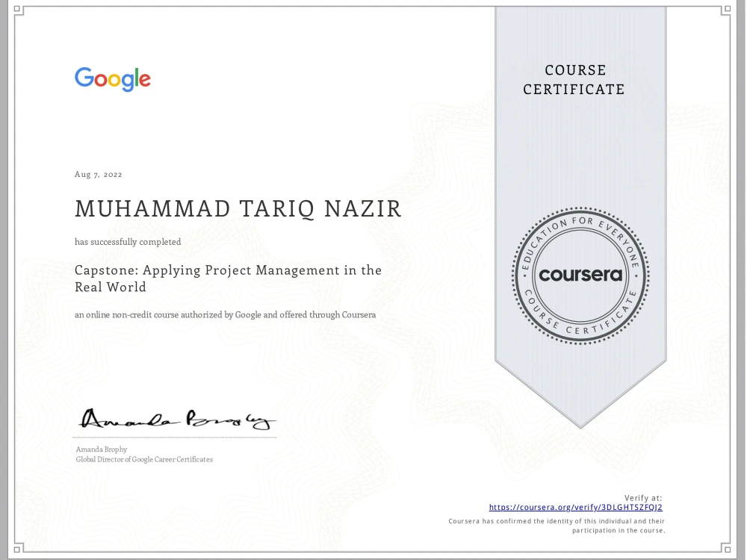Click the 'has successfully completed' line
Image resolution: width=747 pixels, height=560 pixels.
click(128, 242)
